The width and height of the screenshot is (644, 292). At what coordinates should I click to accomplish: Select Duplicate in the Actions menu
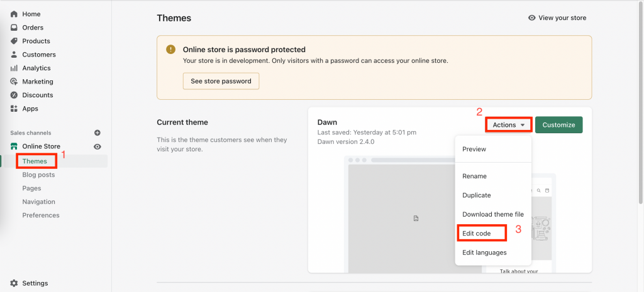click(x=477, y=195)
